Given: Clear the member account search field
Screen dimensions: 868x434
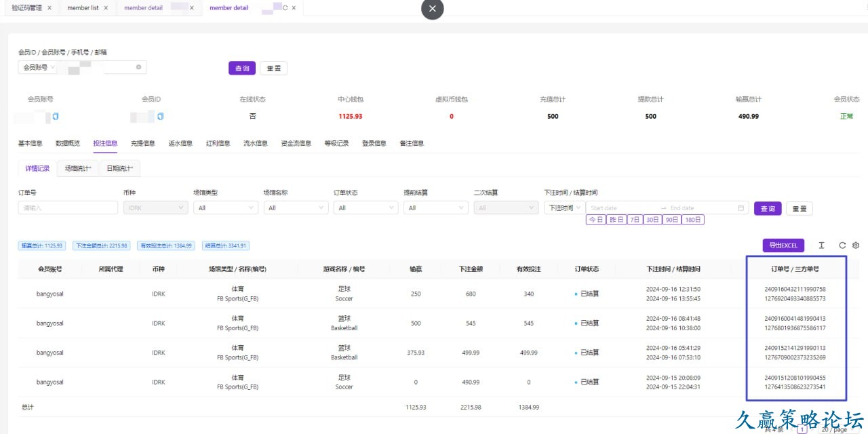Looking at the screenshot, I should [x=138, y=67].
